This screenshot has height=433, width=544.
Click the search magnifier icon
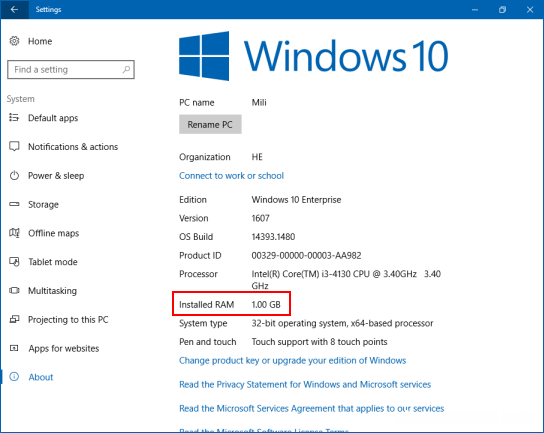click(126, 69)
